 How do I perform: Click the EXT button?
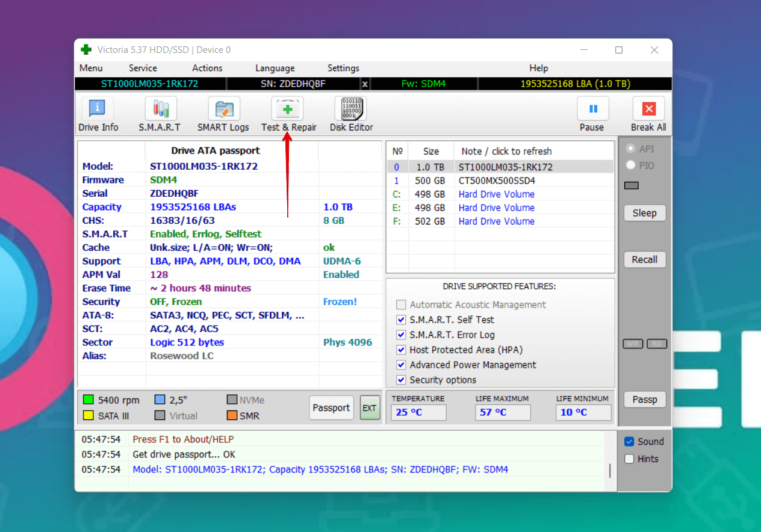[369, 408]
